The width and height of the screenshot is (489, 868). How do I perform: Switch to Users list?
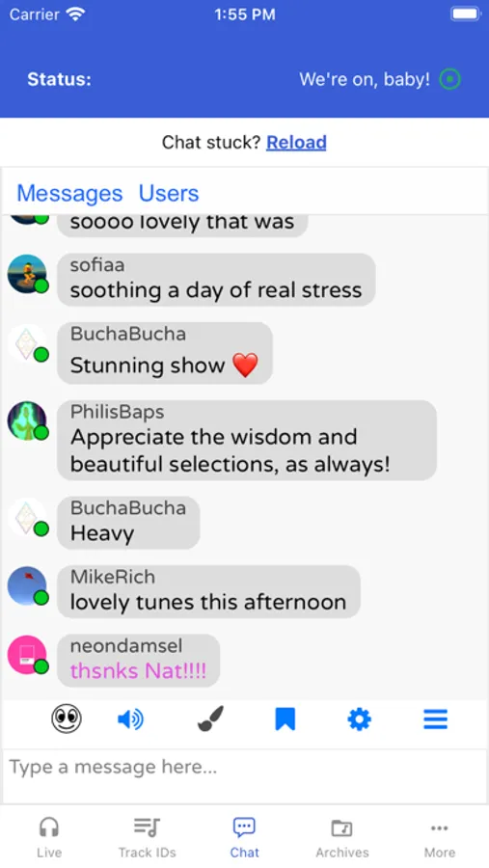[x=169, y=193]
